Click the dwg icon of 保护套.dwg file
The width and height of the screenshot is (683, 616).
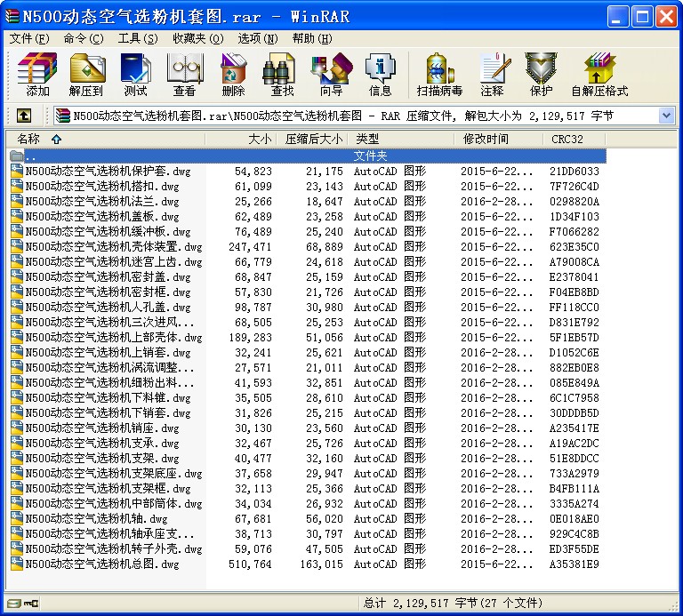pos(17,171)
